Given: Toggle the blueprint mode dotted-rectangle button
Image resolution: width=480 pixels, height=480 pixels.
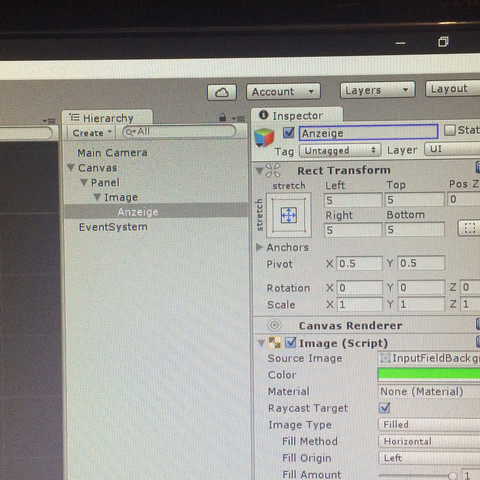Looking at the screenshot, I should point(469,228).
